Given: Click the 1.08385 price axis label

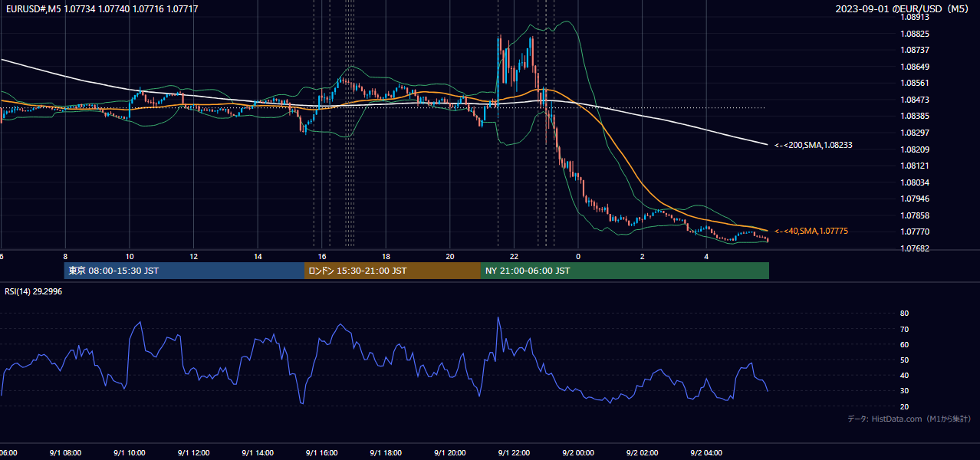Looking at the screenshot, I should 916,117.
